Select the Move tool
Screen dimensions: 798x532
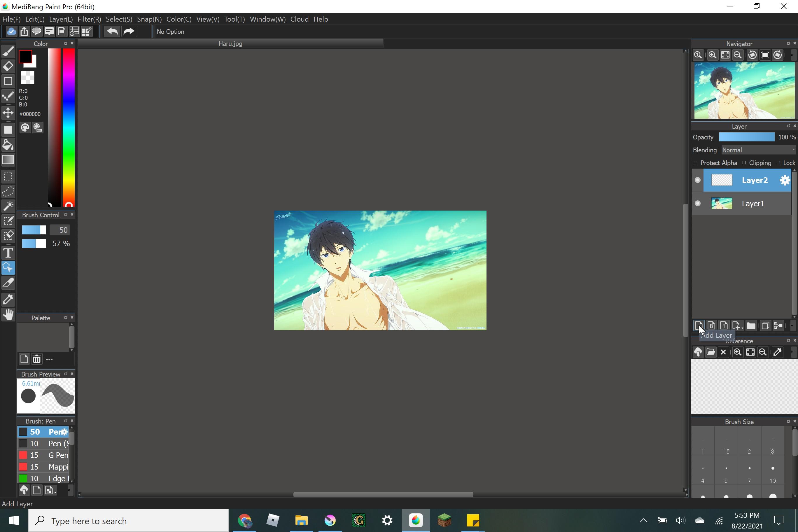tap(8, 113)
